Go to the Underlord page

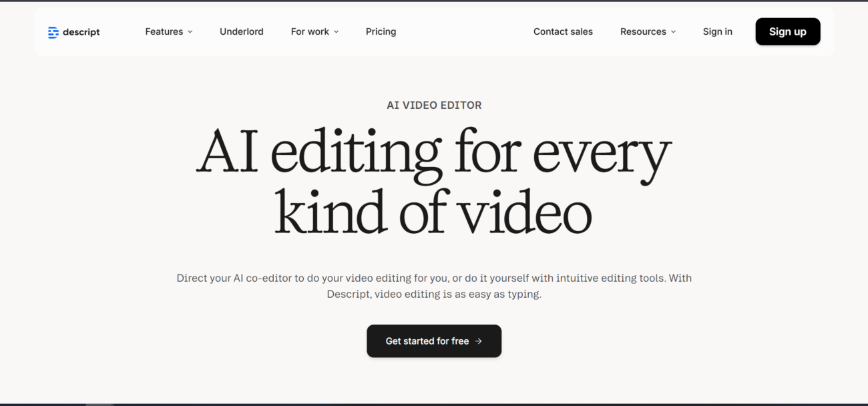pos(241,31)
